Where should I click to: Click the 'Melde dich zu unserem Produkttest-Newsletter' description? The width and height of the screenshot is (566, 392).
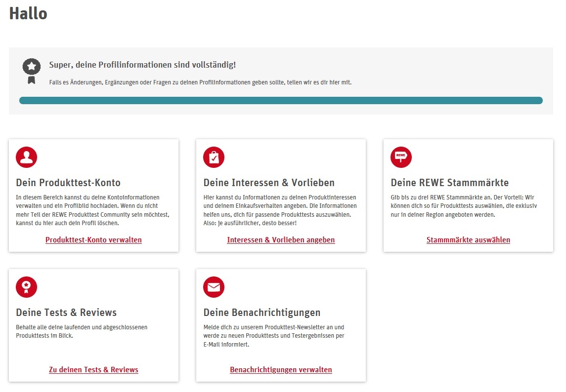coord(274,336)
